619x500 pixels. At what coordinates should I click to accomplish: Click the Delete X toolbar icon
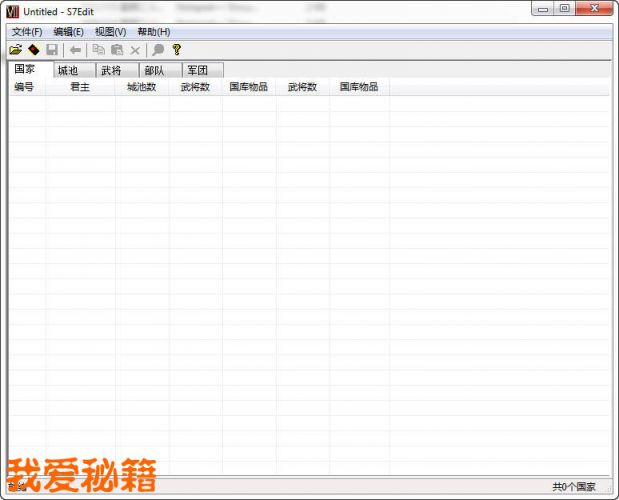coord(135,50)
